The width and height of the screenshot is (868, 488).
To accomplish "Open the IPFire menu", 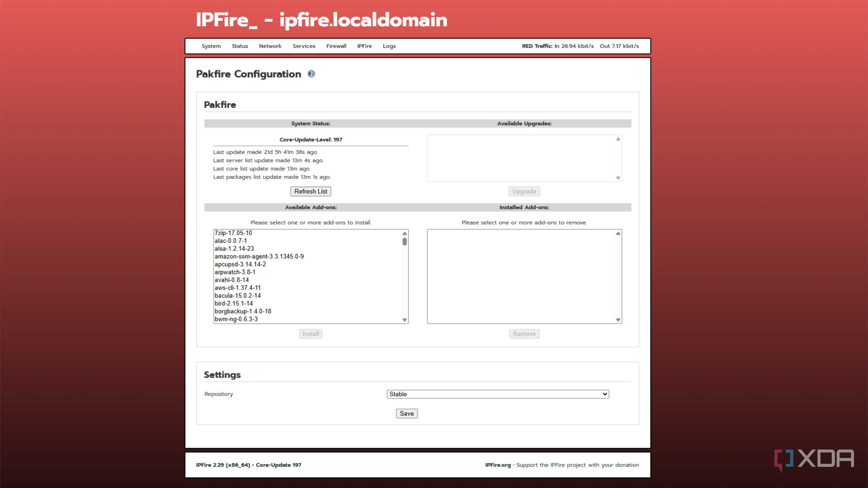I will point(365,46).
